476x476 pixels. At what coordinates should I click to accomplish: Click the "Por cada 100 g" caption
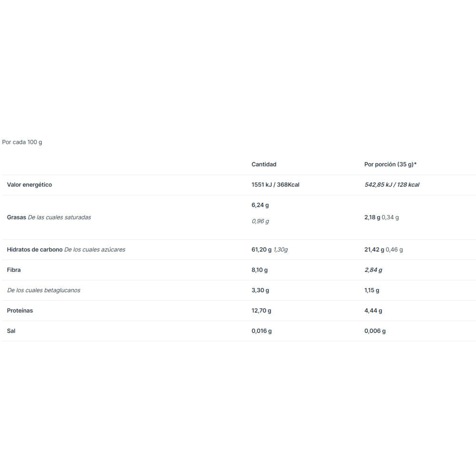[22, 142]
